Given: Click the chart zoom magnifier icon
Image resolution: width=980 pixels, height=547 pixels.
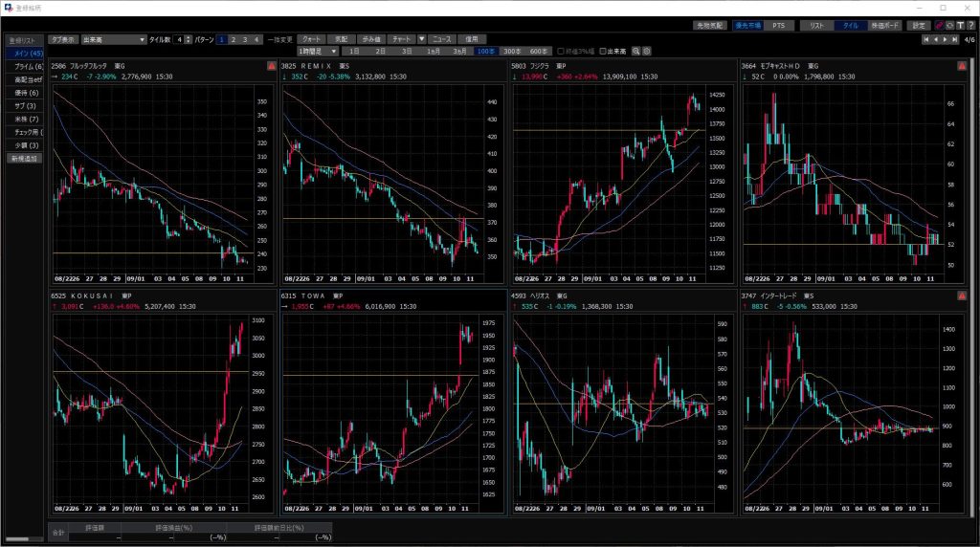Looking at the screenshot, I should [x=636, y=51].
